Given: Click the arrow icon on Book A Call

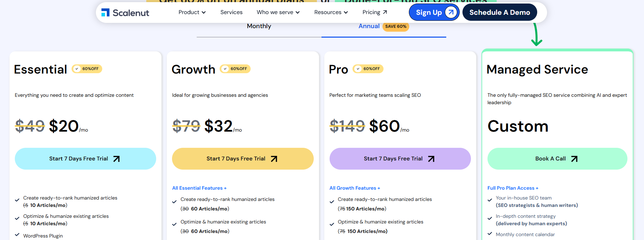Looking at the screenshot, I should [574, 159].
